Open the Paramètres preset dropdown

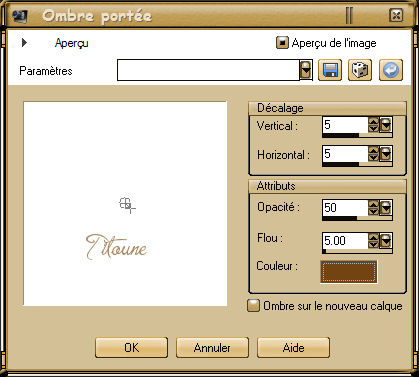tap(306, 70)
